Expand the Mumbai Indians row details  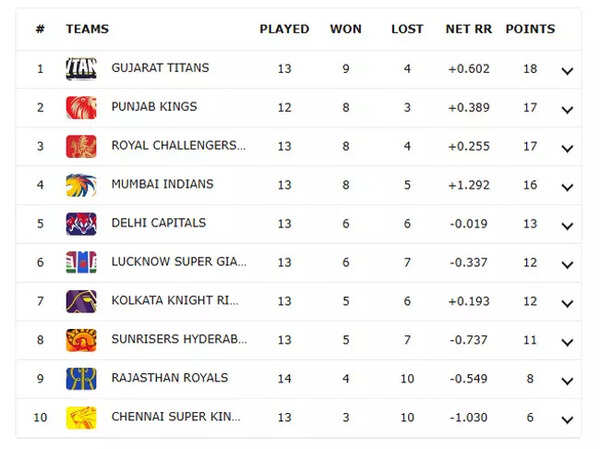tap(567, 187)
